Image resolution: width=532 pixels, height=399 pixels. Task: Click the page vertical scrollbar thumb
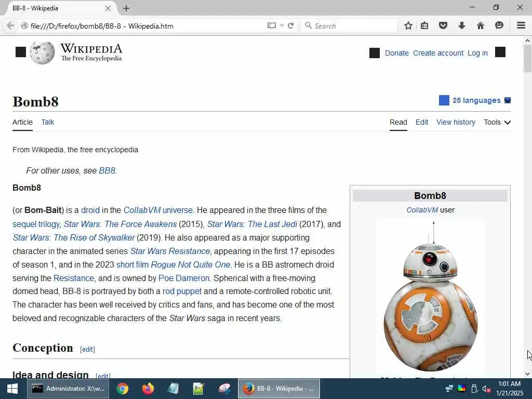tap(527, 58)
